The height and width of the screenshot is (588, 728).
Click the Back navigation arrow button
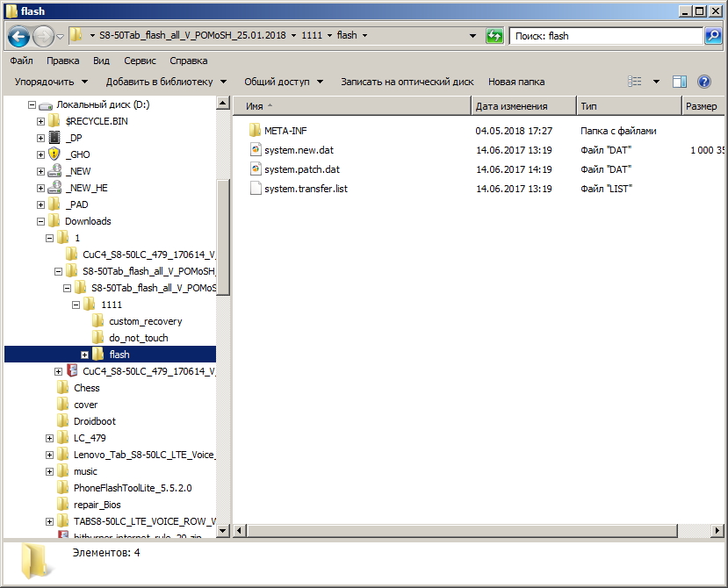[19, 36]
